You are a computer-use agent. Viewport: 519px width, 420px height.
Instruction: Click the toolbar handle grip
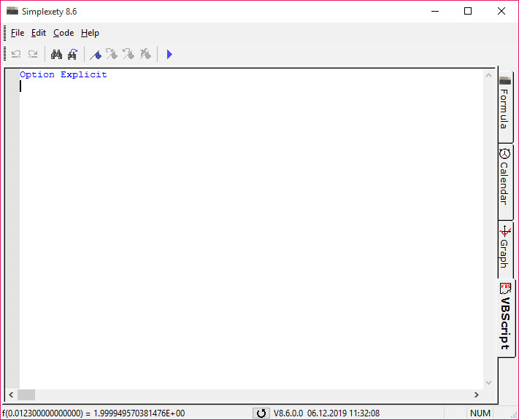[x=4, y=54]
